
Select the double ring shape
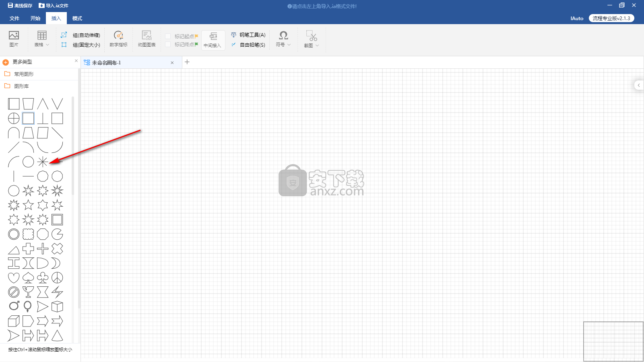(14, 234)
